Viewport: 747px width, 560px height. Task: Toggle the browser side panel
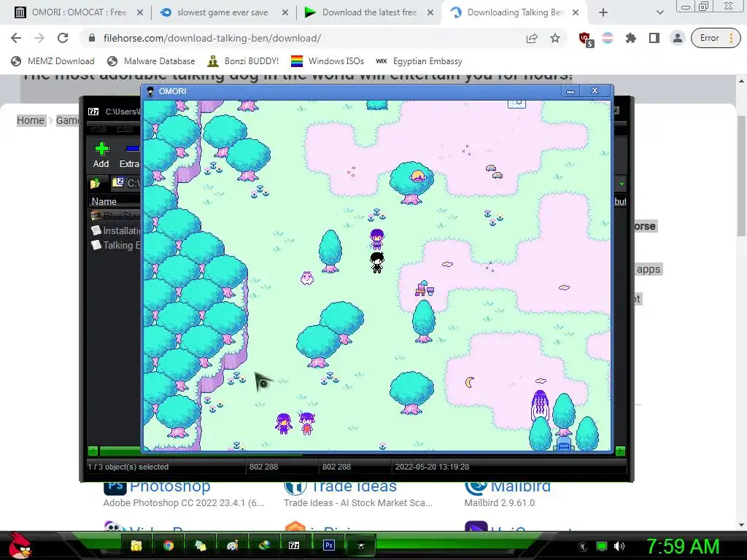click(x=654, y=38)
